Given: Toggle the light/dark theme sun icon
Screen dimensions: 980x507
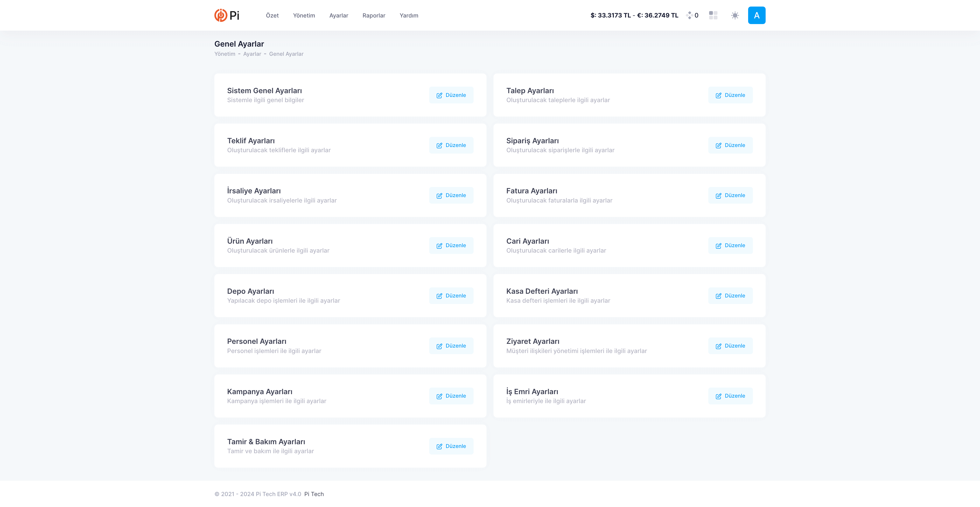Looking at the screenshot, I should pos(735,15).
